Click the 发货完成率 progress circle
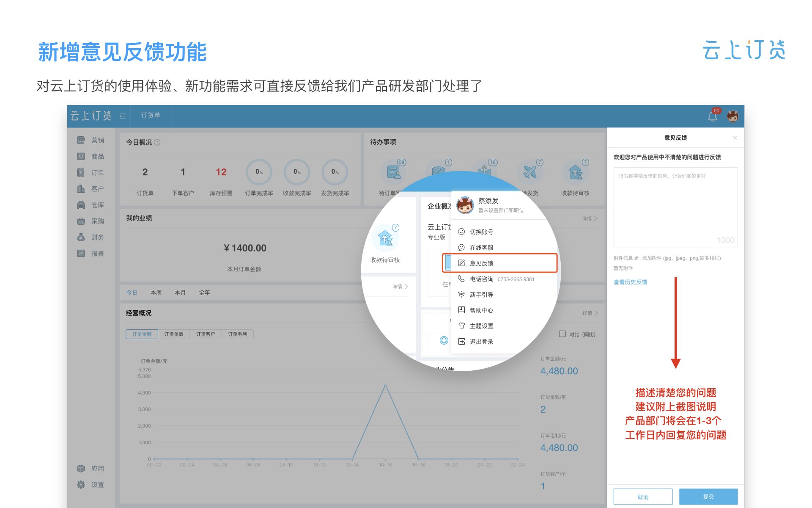Screen dimensions: 812x508 tap(335, 172)
